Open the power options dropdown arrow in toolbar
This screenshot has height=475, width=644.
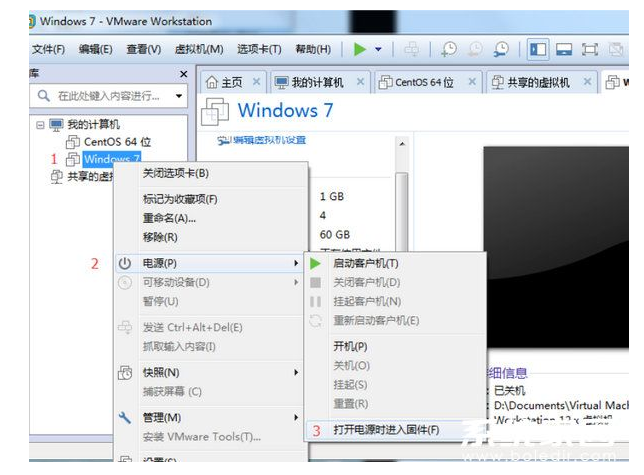coord(379,49)
